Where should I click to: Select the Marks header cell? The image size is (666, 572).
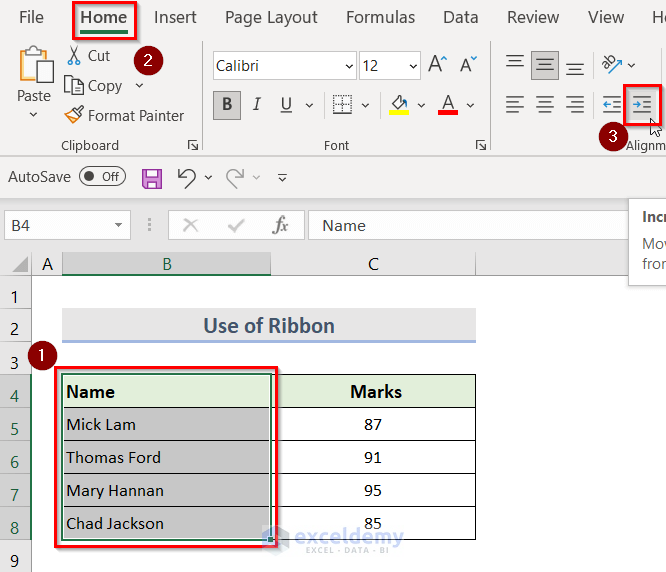pyautogui.click(x=375, y=392)
